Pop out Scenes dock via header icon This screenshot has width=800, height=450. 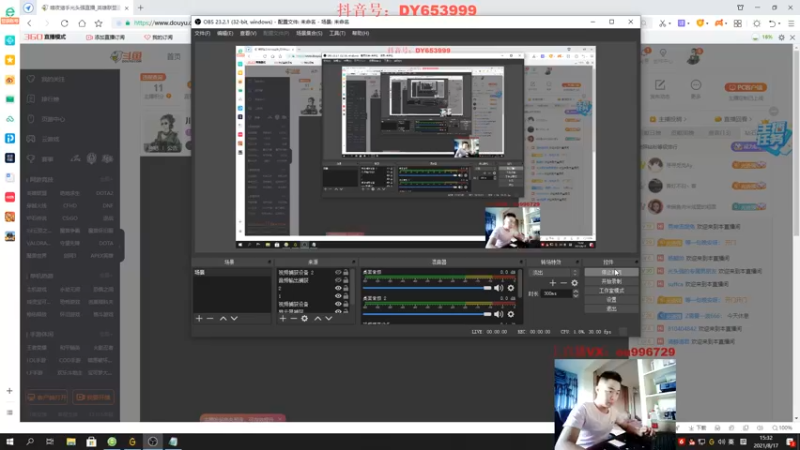pos(269,262)
